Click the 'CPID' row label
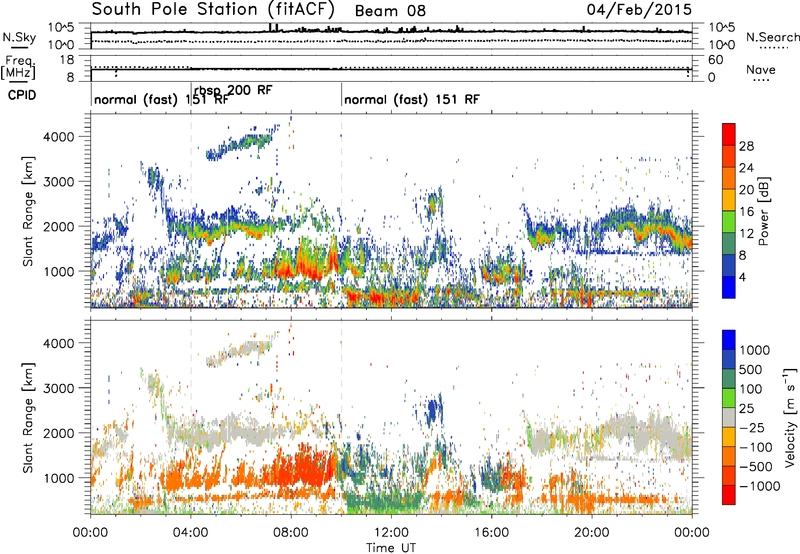Image resolution: width=800 pixels, height=554 pixels. pos(22,95)
